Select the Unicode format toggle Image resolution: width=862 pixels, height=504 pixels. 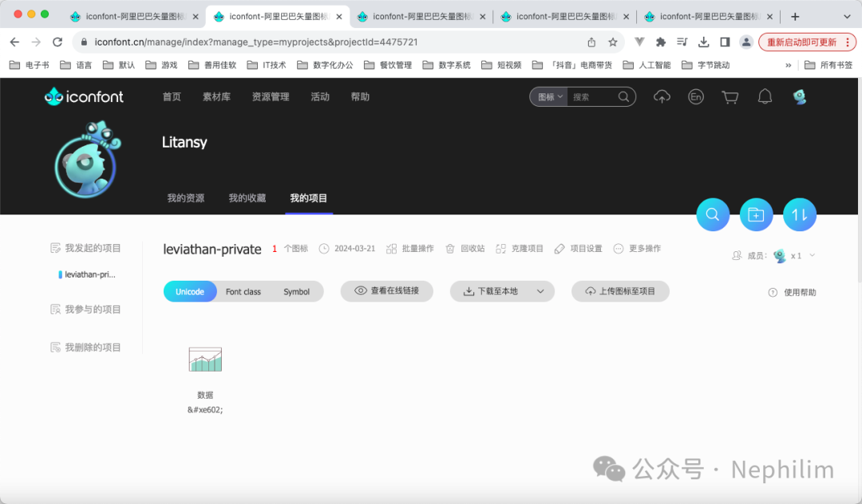coord(190,292)
